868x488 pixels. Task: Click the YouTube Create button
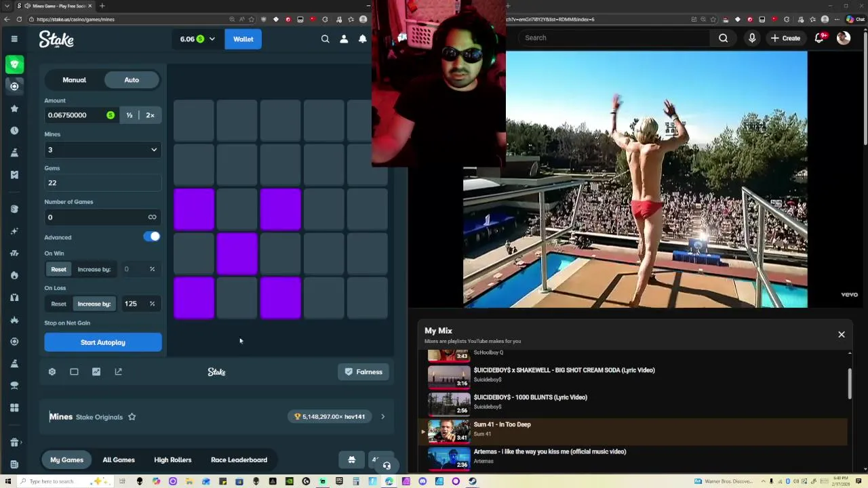(x=786, y=38)
